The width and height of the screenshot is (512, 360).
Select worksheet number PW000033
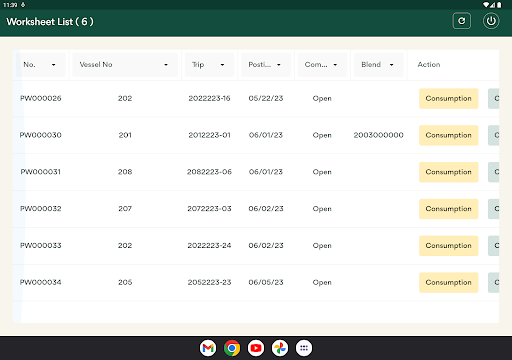pyautogui.click(x=41, y=246)
